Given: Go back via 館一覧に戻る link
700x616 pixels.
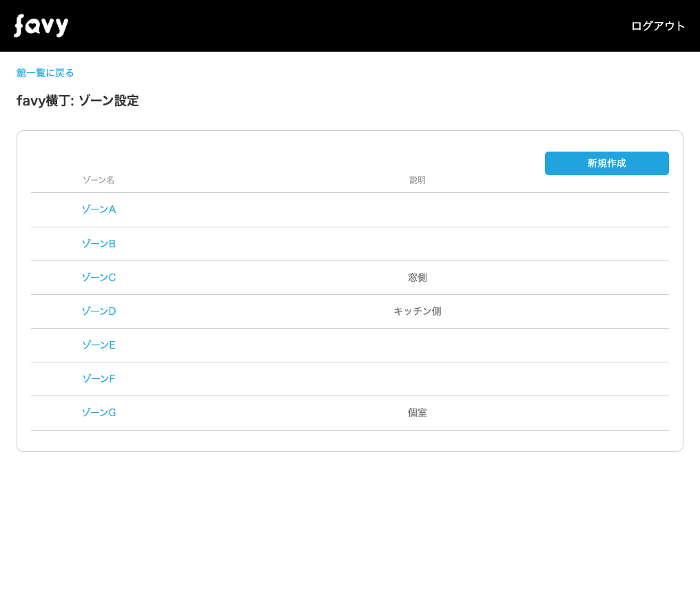Looking at the screenshot, I should click(x=45, y=73).
